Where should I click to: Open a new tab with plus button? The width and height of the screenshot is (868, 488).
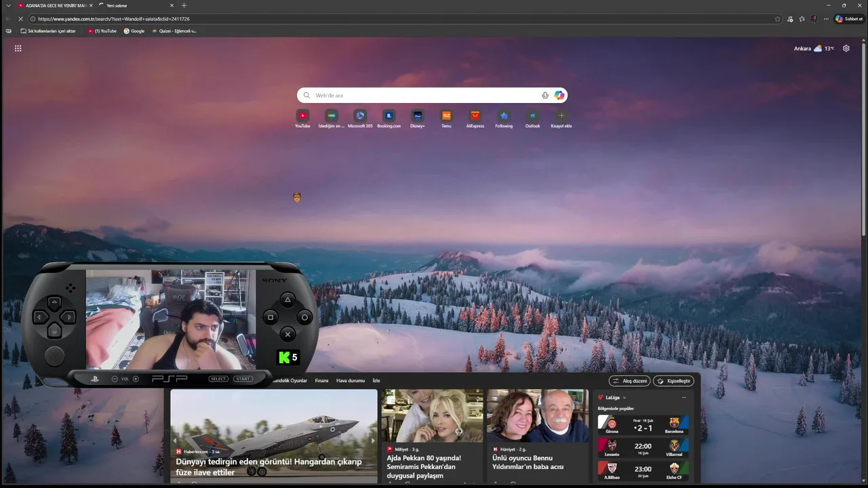coord(184,5)
